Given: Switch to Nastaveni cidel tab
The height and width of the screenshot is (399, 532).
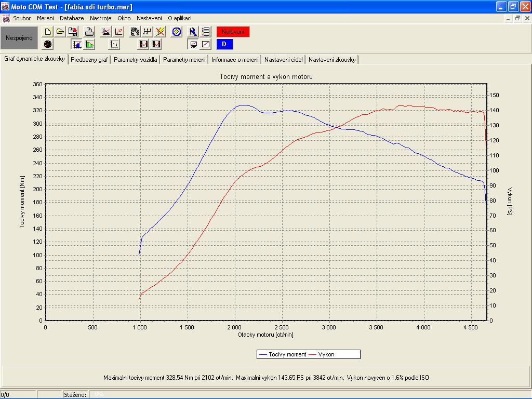Looking at the screenshot, I should (x=283, y=60).
